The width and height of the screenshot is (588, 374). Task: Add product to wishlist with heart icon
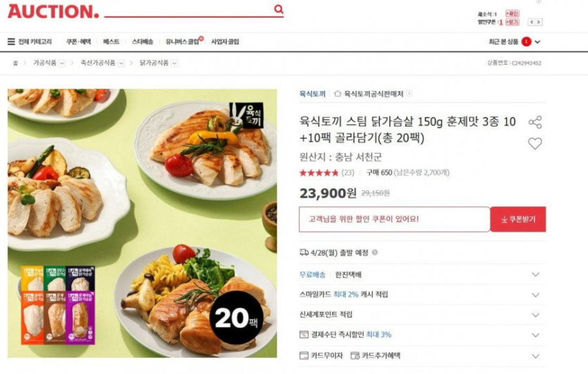pos(534,143)
